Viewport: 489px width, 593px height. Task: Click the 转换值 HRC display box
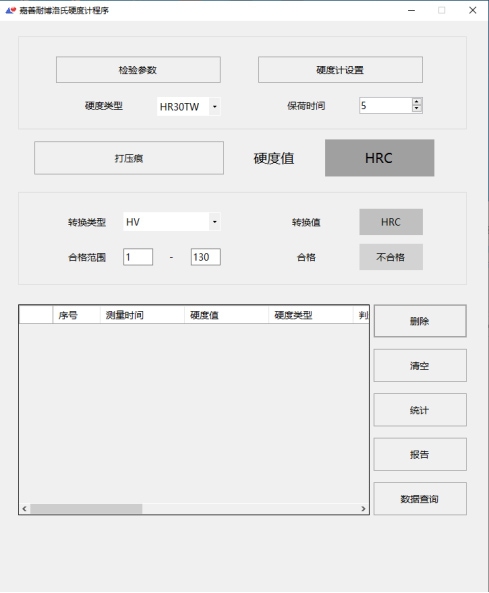pyautogui.click(x=391, y=222)
